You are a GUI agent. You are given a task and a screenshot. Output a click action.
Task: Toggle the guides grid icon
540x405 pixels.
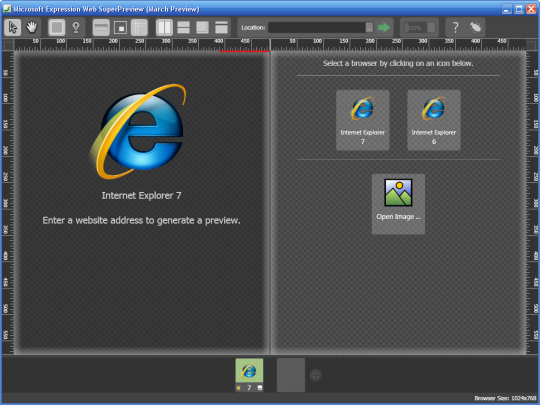(x=139, y=27)
